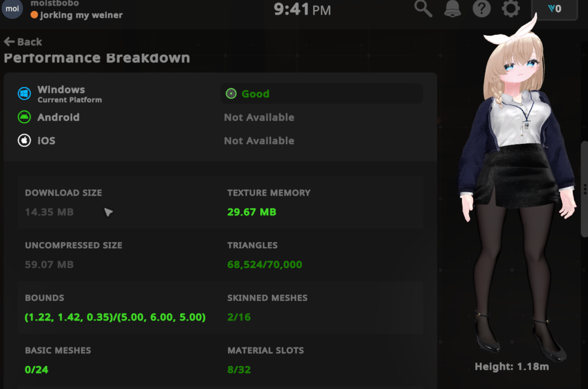588x389 pixels.
Task: Click the 14.35 MB download size value
Action: click(x=49, y=212)
